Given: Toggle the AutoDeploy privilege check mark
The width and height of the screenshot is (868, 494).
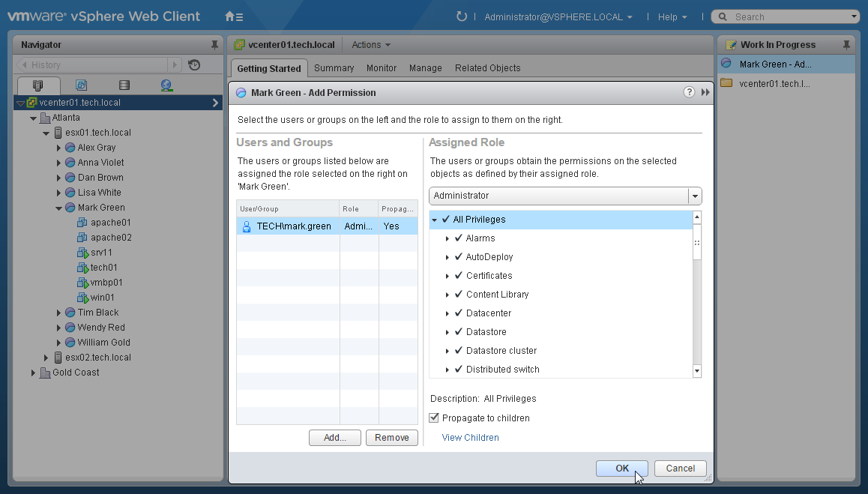Looking at the screenshot, I should pos(458,257).
